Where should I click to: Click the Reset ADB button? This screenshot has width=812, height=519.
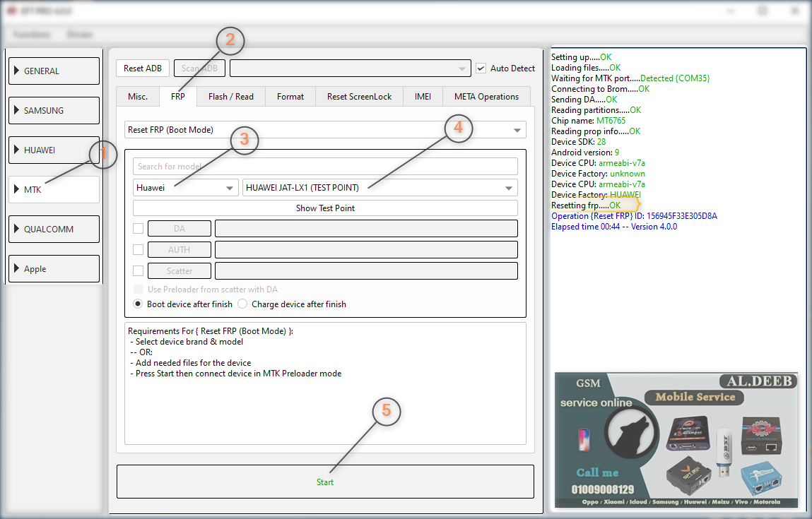click(x=143, y=68)
